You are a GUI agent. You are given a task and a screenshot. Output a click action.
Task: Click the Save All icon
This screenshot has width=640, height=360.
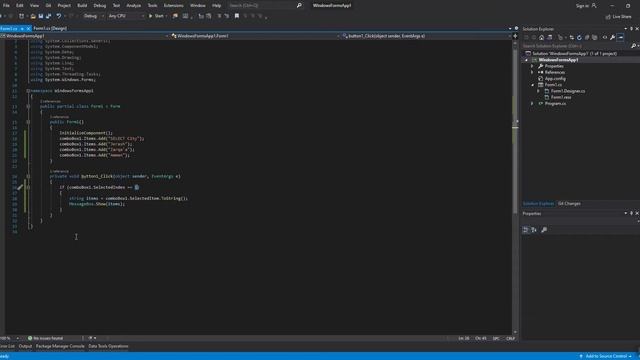coord(49,16)
